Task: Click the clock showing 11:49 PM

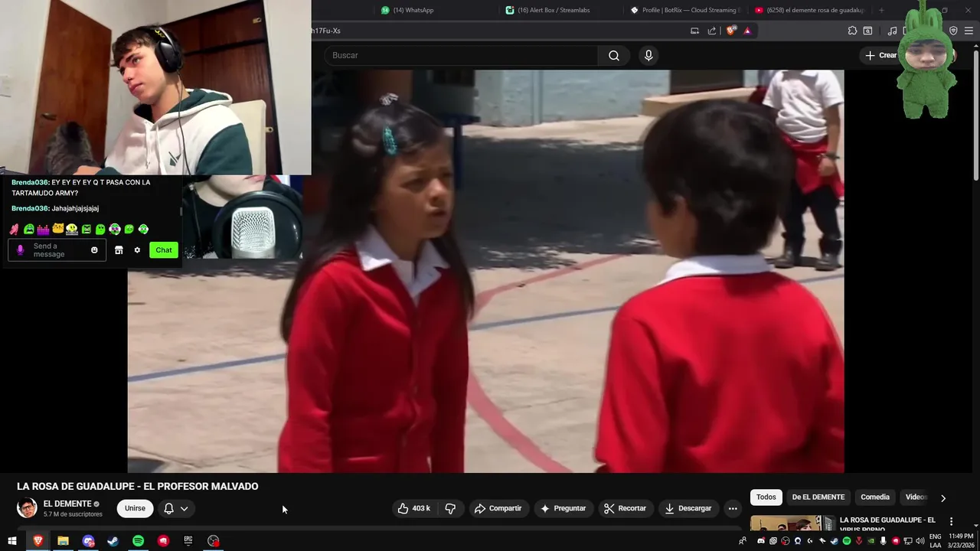Action: coord(961,536)
